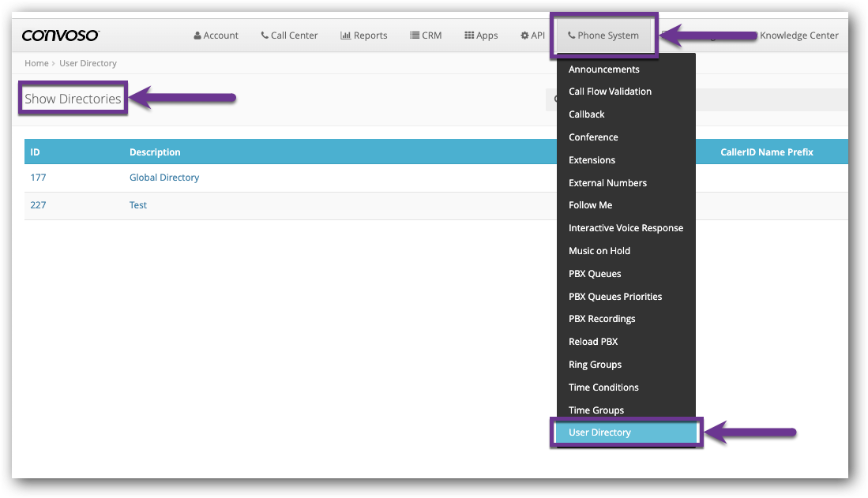Open the Test directory link
The width and height of the screenshot is (868, 498).
click(x=138, y=205)
